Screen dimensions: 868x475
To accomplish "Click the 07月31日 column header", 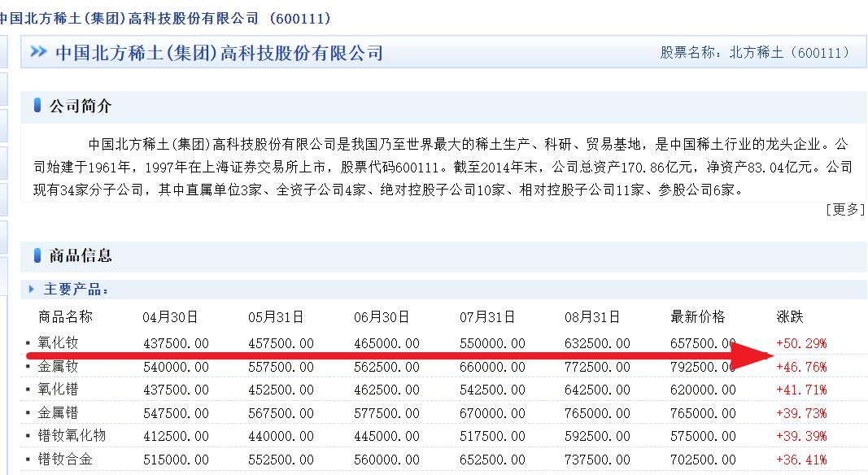I will point(487,317).
